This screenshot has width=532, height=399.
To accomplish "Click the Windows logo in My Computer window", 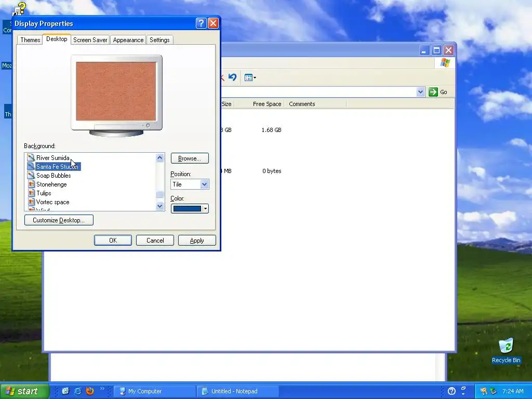I will click(445, 63).
